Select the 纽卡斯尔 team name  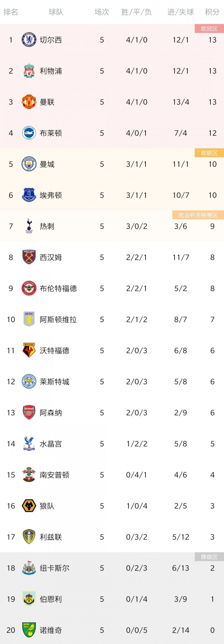point(55,568)
